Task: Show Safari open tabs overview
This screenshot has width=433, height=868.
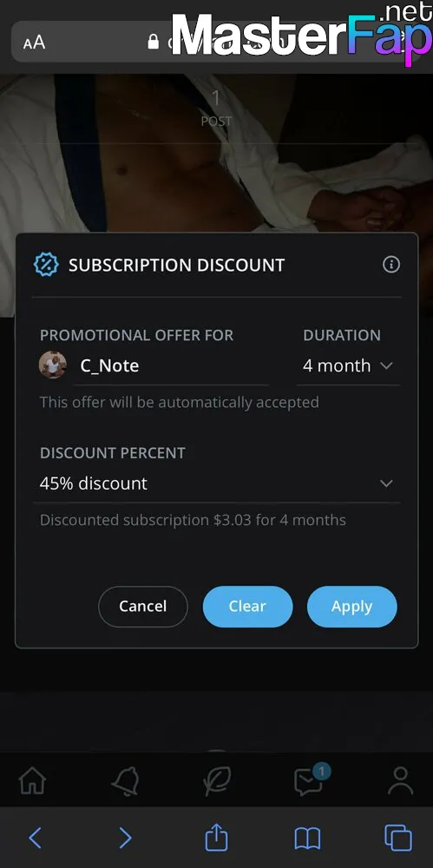Action: (x=398, y=838)
